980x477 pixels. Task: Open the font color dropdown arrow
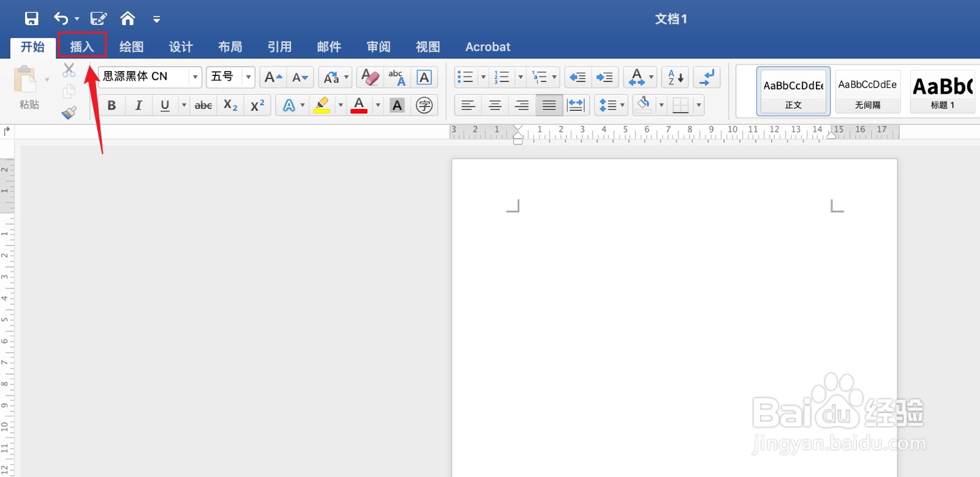tap(378, 105)
